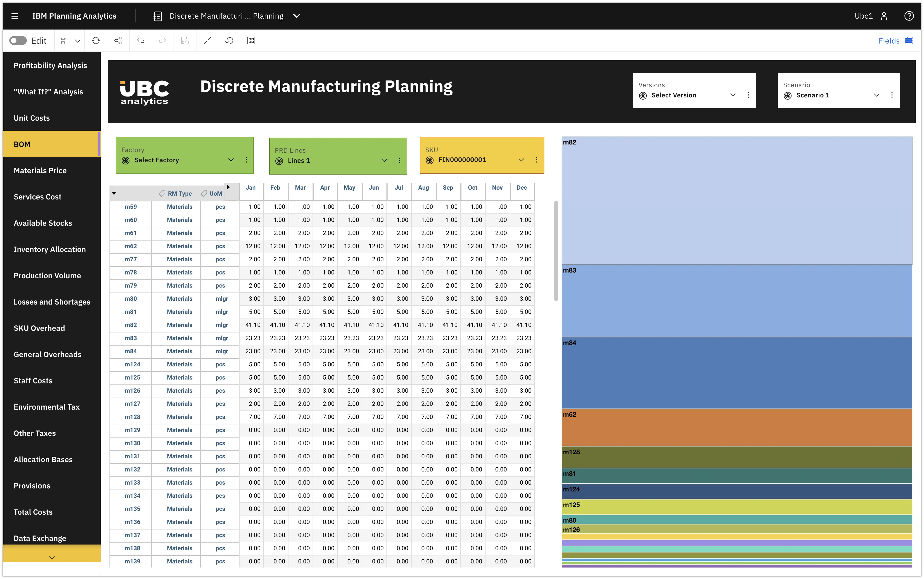
Task: Click the refresh data icon
Action: point(96,40)
